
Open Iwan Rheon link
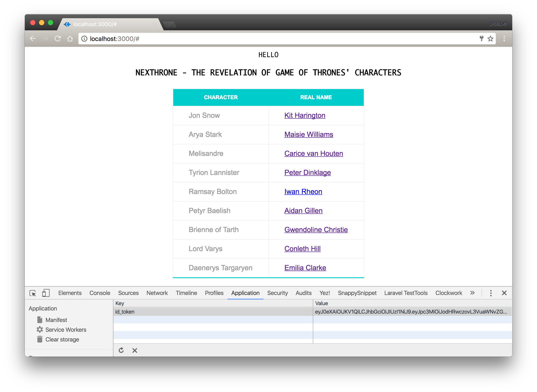tap(303, 192)
